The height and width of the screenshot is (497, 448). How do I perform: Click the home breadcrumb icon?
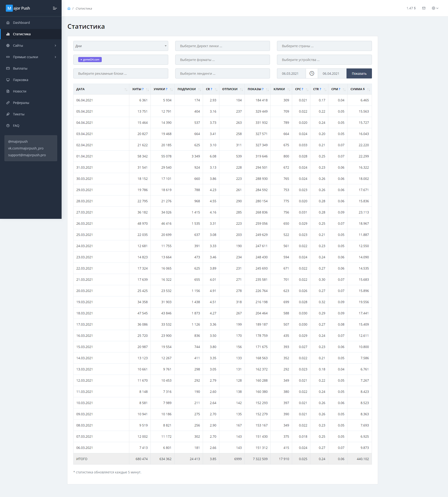point(69,9)
